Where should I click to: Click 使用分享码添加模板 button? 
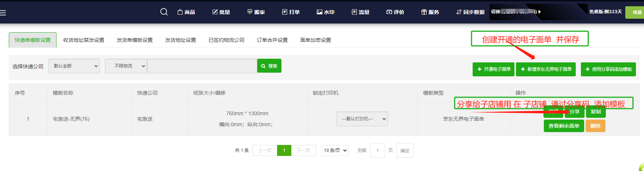click(x=608, y=69)
